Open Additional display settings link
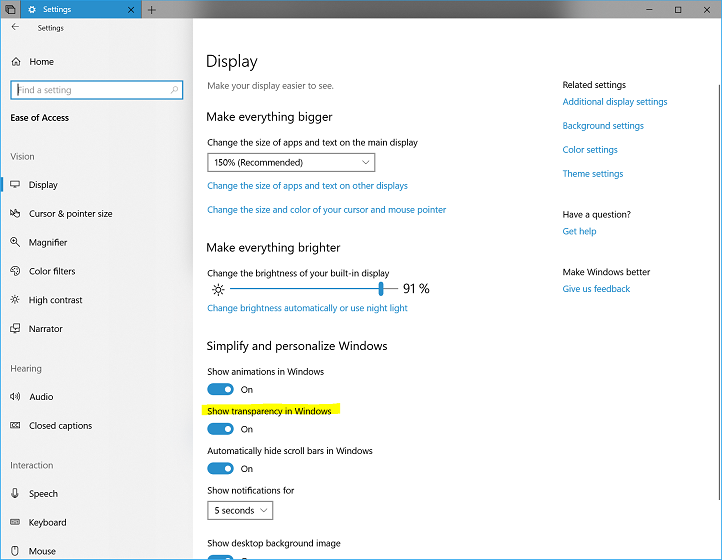 pos(615,102)
